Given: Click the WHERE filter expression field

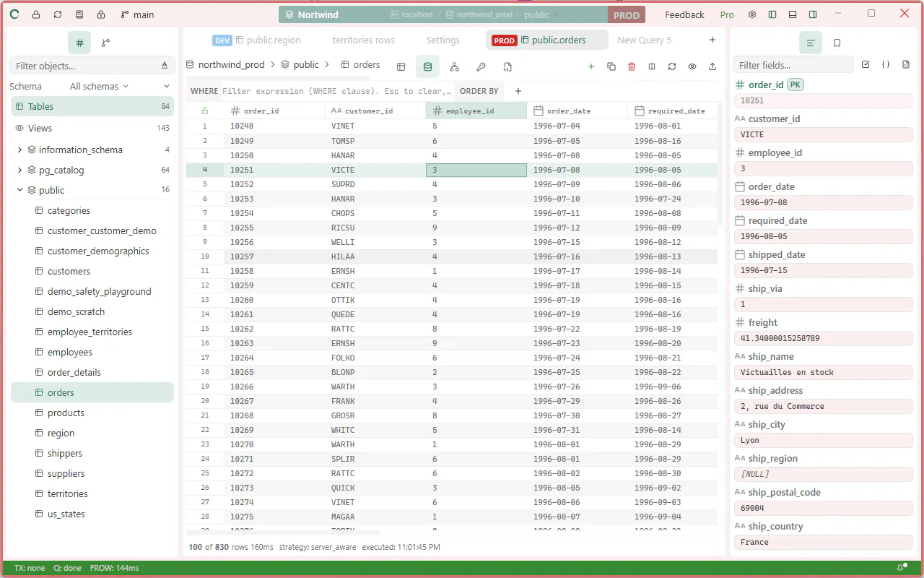Looking at the screenshot, I should coord(337,91).
